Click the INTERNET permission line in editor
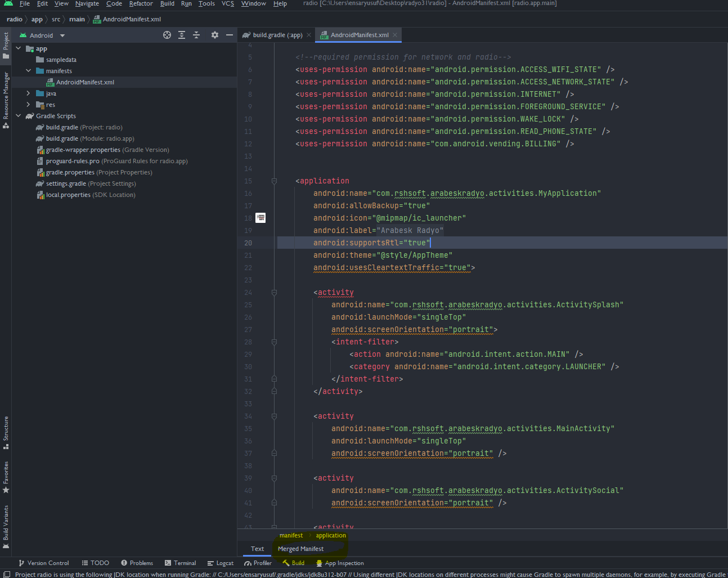The image size is (728, 578). click(434, 94)
